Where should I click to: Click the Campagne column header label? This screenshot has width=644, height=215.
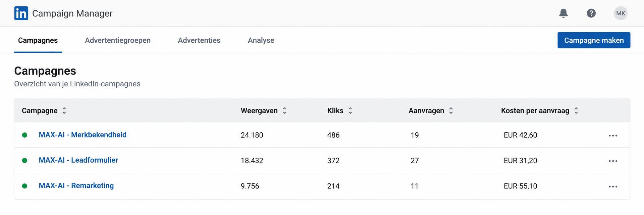tap(40, 111)
